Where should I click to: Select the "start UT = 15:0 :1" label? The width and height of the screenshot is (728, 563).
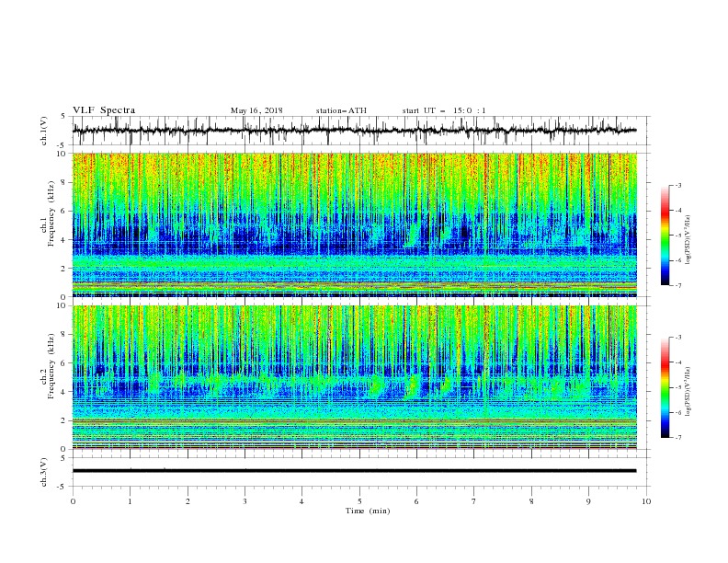click(444, 110)
